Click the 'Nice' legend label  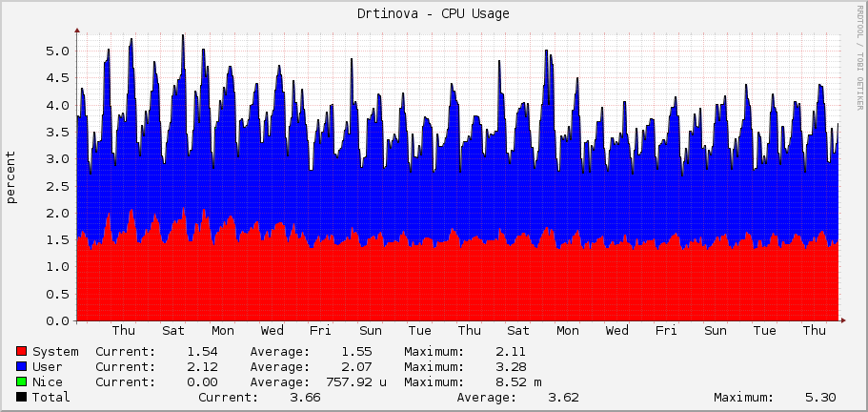[48, 382]
